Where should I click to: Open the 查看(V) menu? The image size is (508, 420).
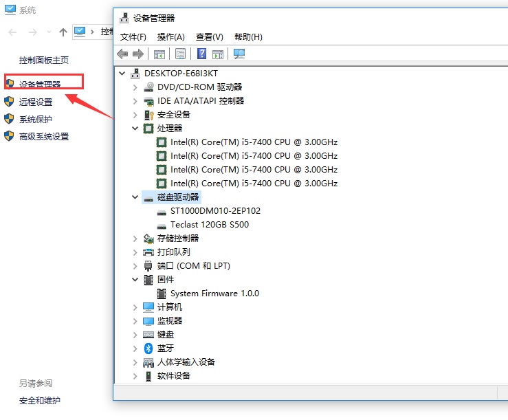point(209,37)
